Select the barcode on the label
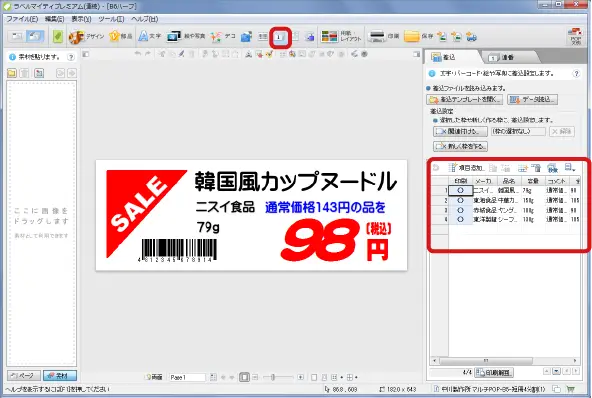The width and height of the screenshot is (592, 398). pyautogui.click(x=177, y=250)
